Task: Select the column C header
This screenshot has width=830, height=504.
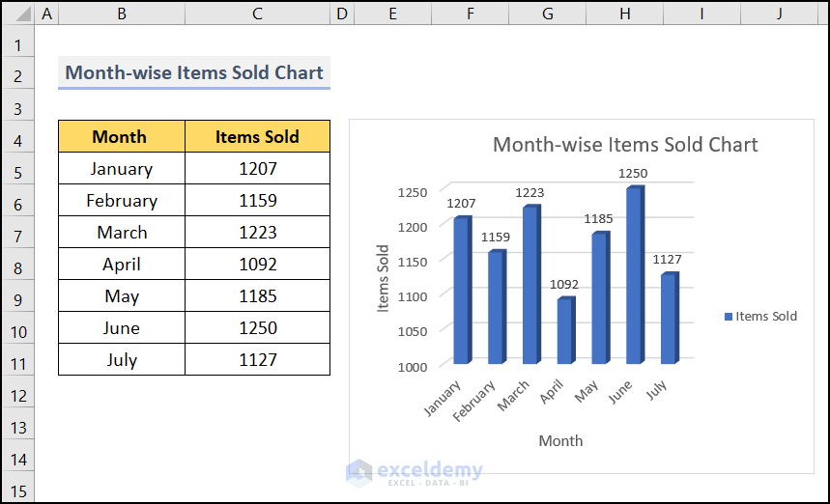Action: (x=256, y=14)
